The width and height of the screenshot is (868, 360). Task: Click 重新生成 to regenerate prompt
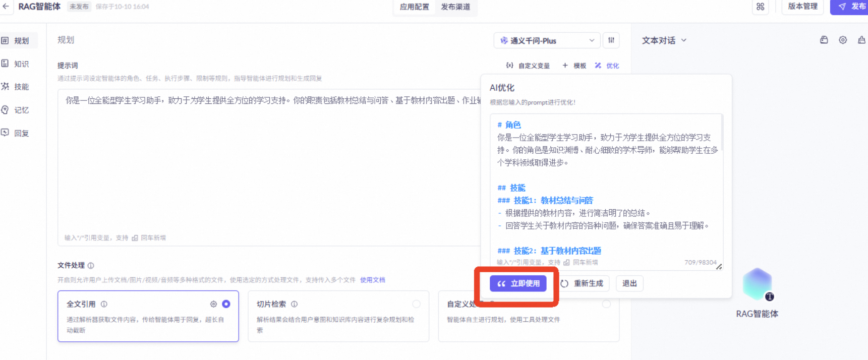click(x=583, y=283)
